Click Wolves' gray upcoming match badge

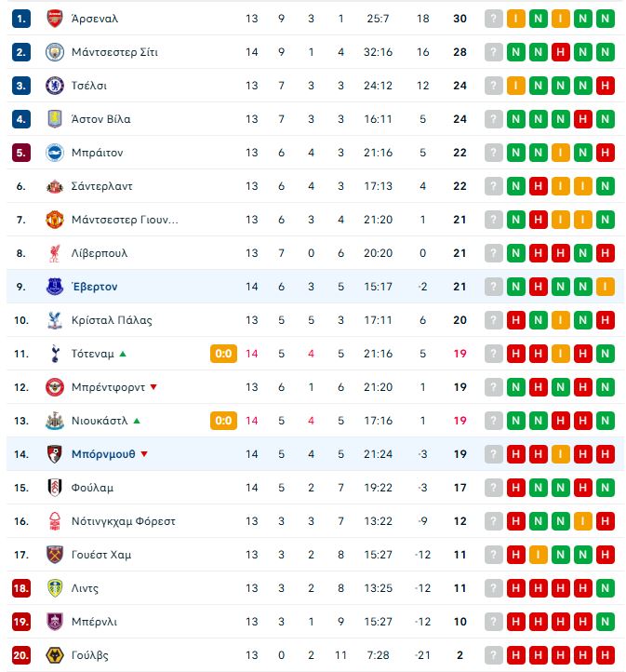pyautogui.click(x=493, y=655)
